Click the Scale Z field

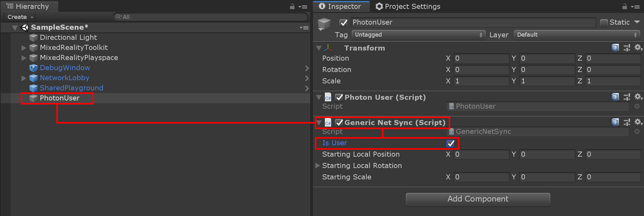click(613, 81)
